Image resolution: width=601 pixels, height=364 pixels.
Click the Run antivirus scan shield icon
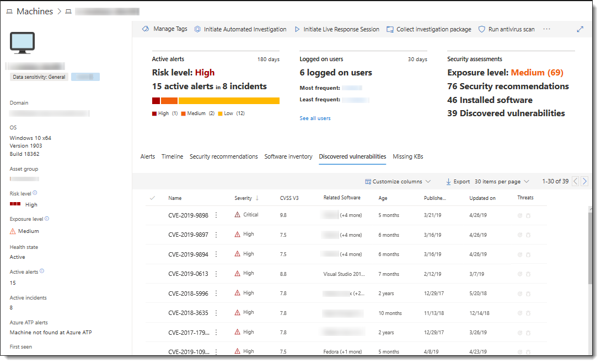[x=481, y=29]
